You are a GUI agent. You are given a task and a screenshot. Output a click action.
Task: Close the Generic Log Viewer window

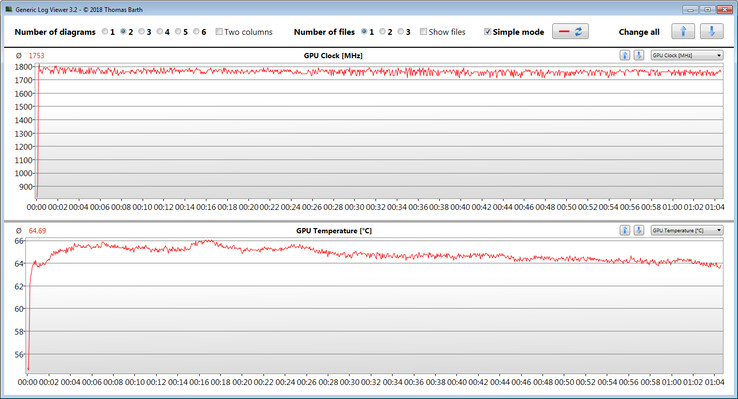coord(724,9)
